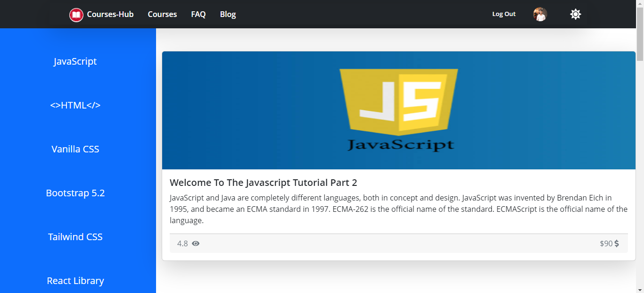Viewport: 644px width, 293px height.
Task: Toggle the sun theme switcher icon
Action: tap(575, 14)
